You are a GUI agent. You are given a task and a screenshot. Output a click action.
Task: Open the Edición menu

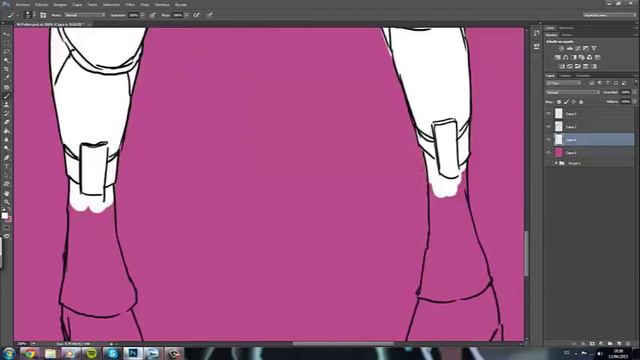[x=41, y=4]
